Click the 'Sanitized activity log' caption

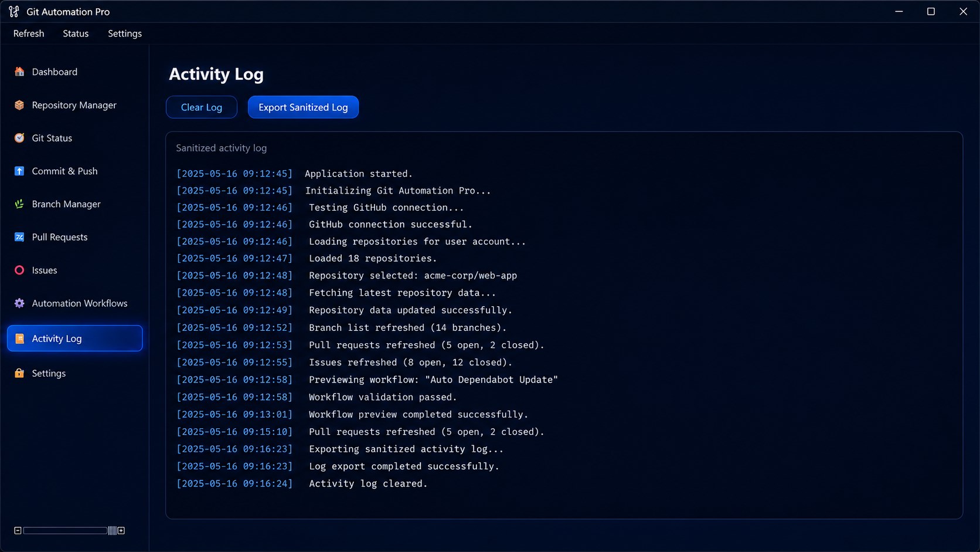coord(222,148)
